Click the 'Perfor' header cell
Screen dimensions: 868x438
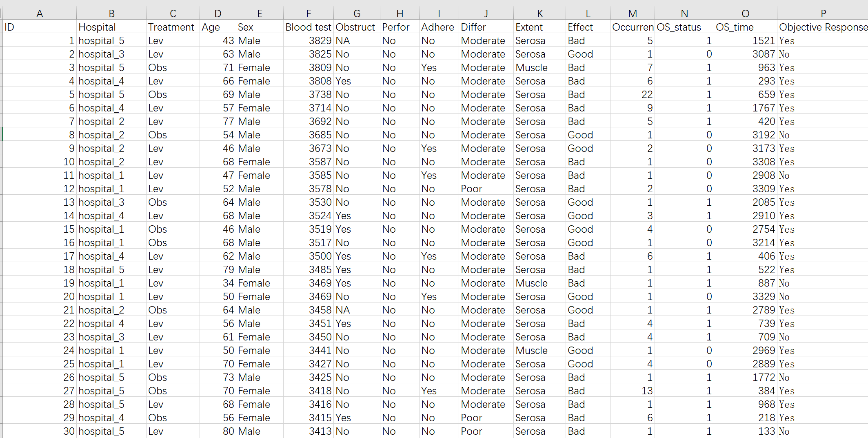[400, 27]
